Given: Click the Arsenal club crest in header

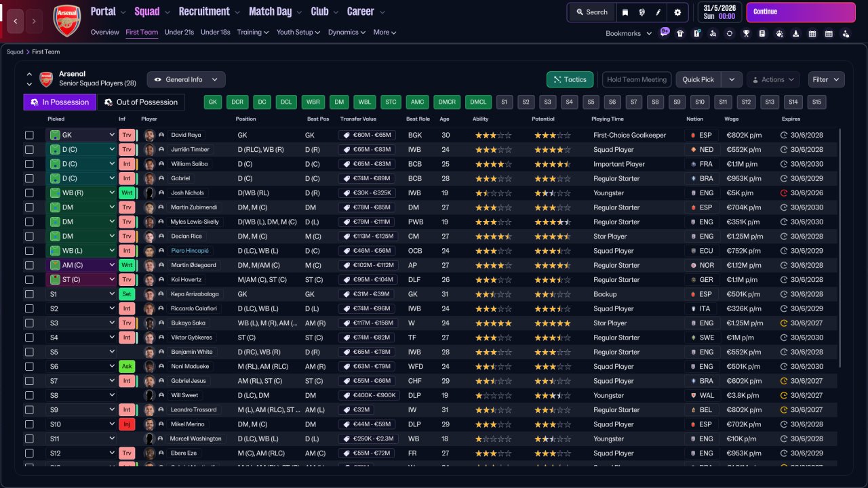Looking at the screenshot, I should 67,20.
